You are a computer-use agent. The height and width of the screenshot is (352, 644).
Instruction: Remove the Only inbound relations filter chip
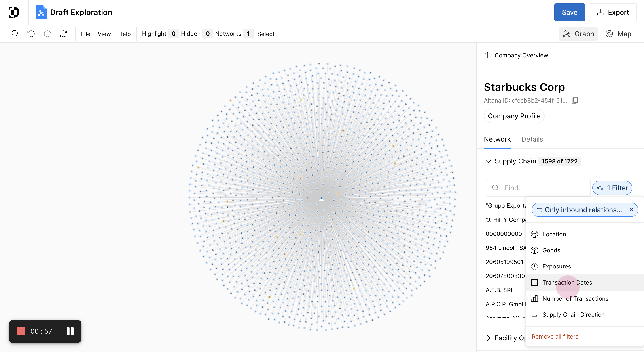coord(631,210)
